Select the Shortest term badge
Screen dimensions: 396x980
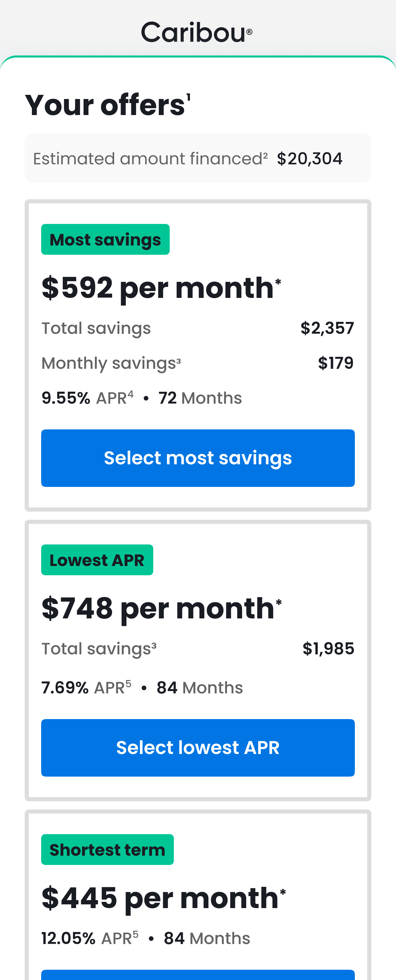[x=107, y=849]
